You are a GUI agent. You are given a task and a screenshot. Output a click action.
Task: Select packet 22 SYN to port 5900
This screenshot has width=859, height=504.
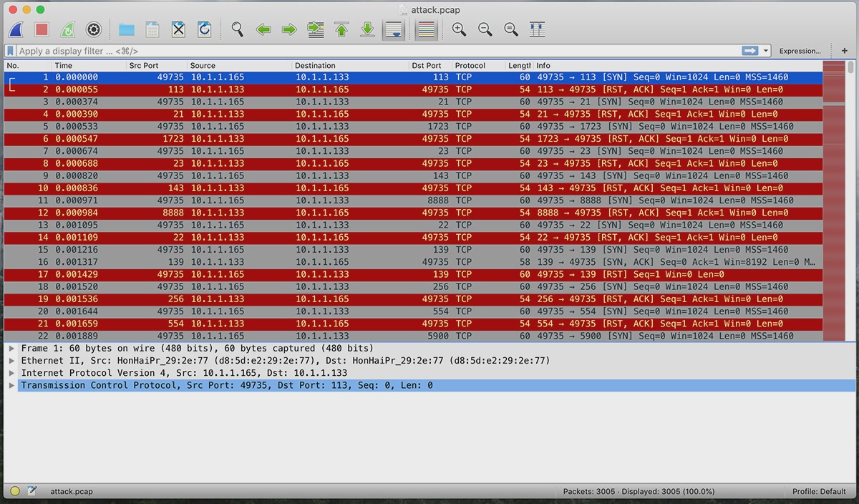point(413,336)
